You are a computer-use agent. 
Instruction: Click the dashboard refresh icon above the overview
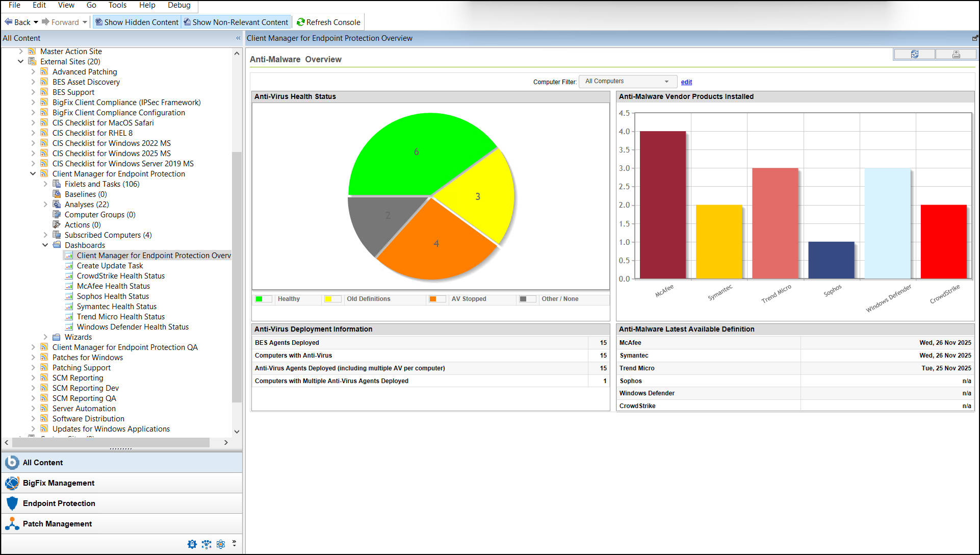click(914, 54)
